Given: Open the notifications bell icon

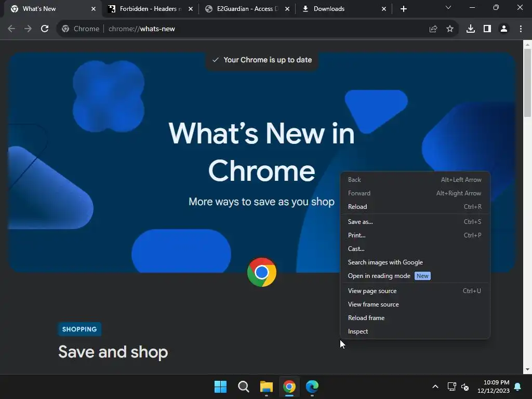Looking at the screenshot, I should click(518, 387).
